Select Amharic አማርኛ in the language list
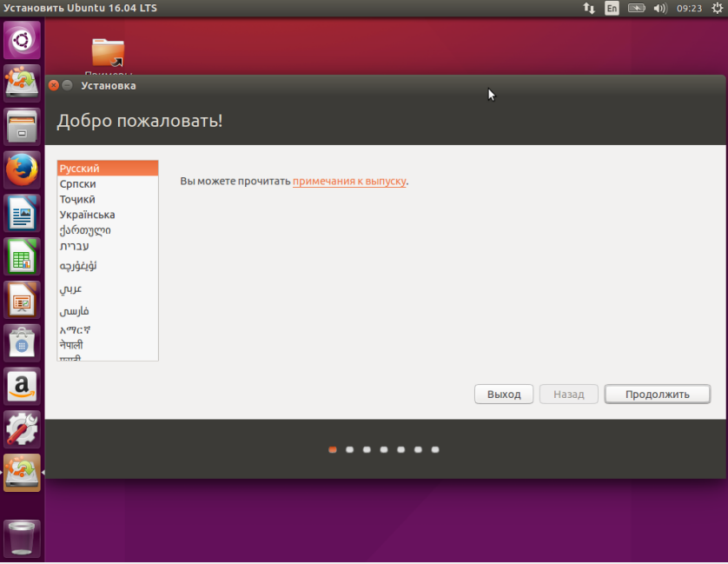This screenshot has width=728, height=564. (x=108, y=330)
